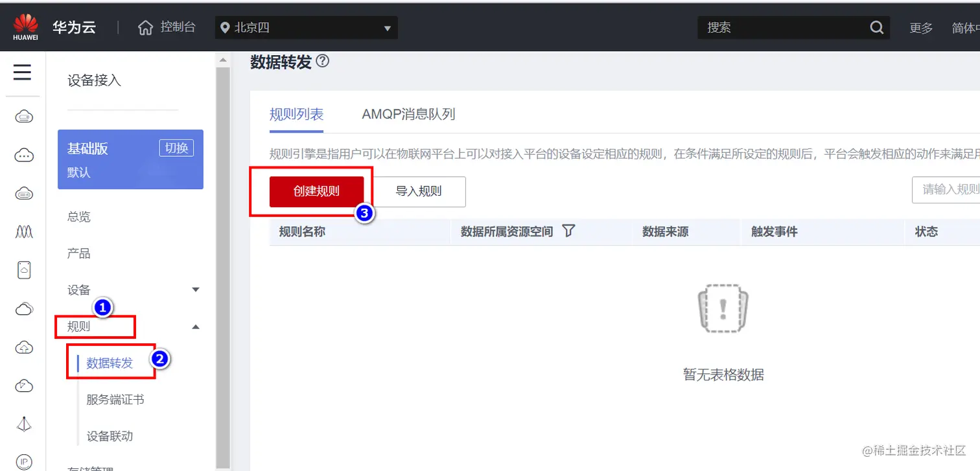Open the 简体中文 language menu

coord(965,28)
